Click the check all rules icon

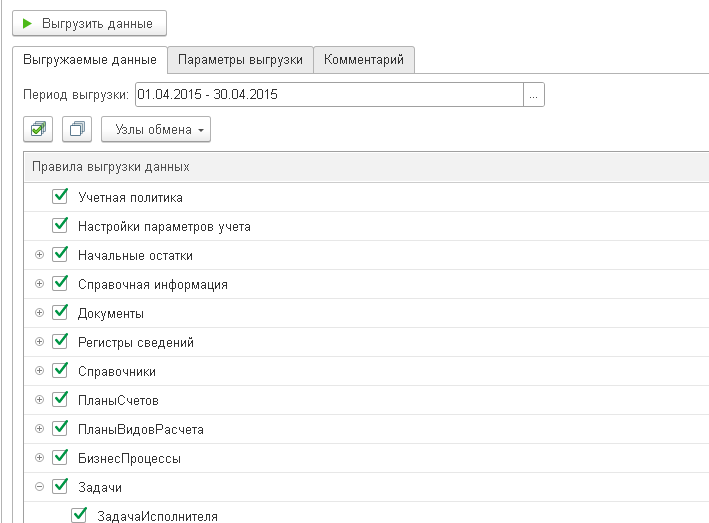tap(38, 129)
